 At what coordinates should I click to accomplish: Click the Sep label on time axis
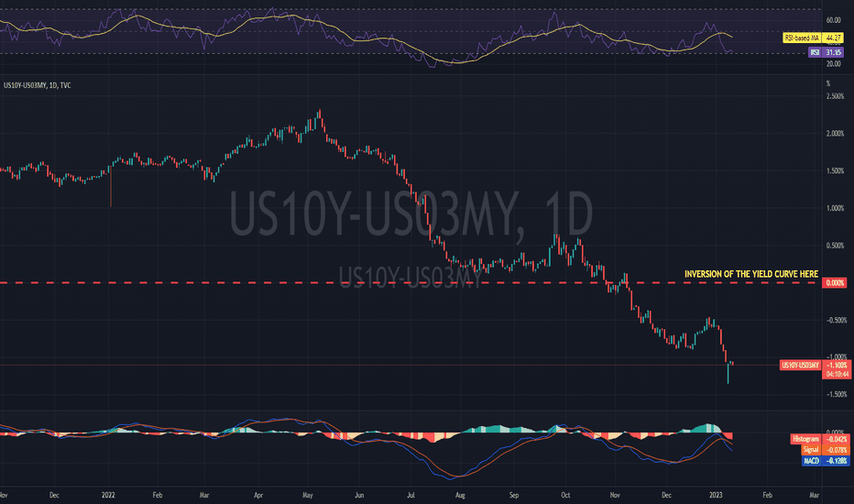pos(514,495)
